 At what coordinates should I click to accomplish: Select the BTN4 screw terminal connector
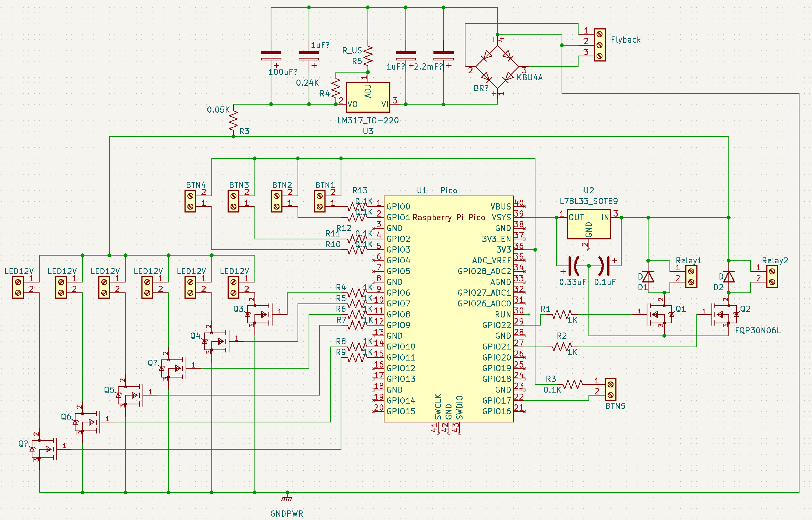point(190,201)
